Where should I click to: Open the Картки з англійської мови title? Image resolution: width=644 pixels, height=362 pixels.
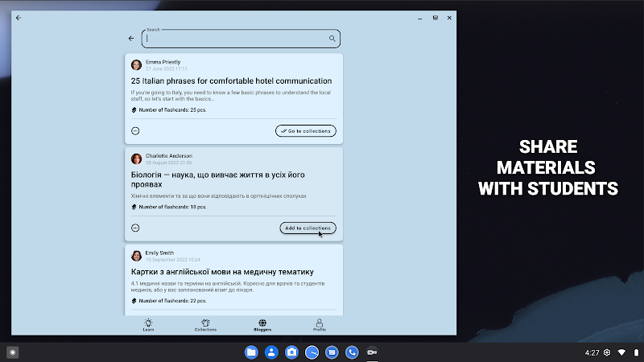pyautogui.click(x=222, y=272)
